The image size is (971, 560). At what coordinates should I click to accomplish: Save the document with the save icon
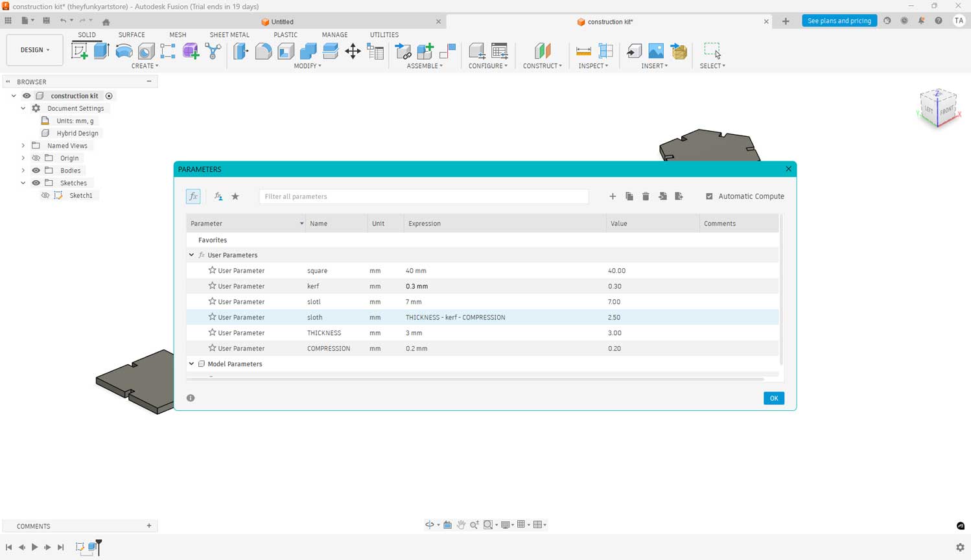(x=46, y=21)
